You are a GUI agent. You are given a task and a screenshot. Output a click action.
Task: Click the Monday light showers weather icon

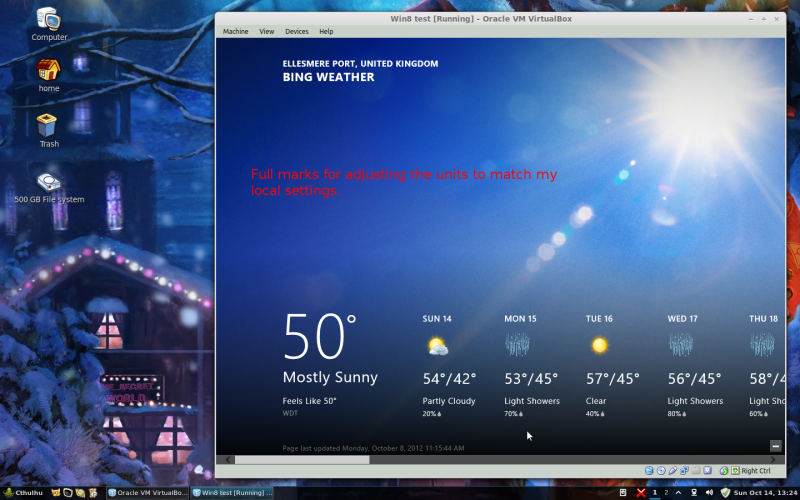pyautogui.click(x=517, y=344)
